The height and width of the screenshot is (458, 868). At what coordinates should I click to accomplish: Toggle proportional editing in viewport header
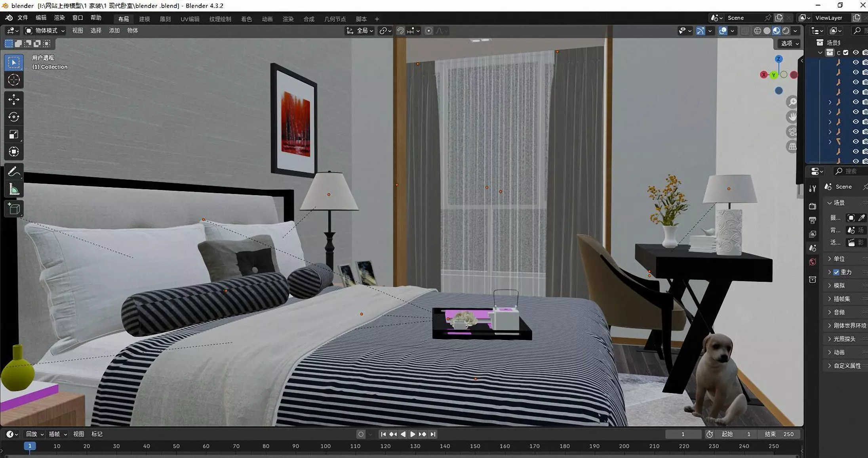428,31
